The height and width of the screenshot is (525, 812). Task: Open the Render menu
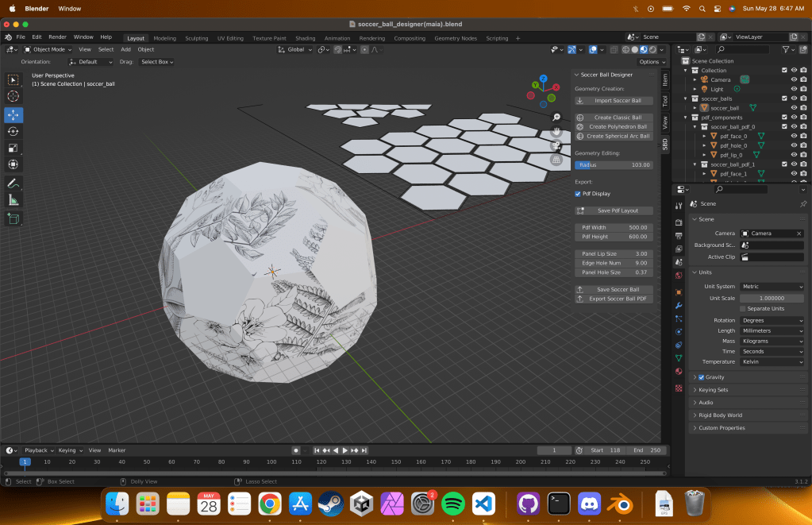point(57,37)
